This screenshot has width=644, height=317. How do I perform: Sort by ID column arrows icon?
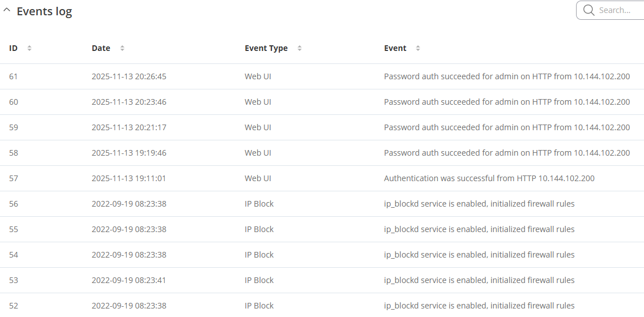click(x=29, y=48)
